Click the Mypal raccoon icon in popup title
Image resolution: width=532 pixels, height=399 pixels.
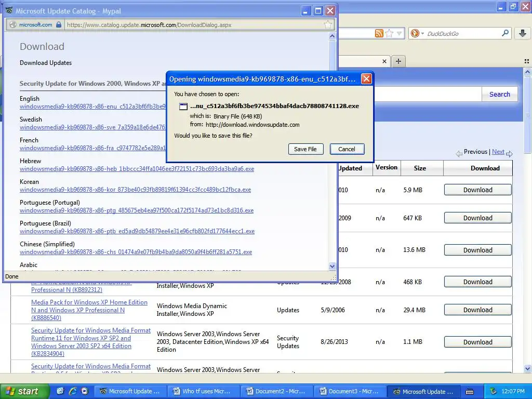point(9,10)
